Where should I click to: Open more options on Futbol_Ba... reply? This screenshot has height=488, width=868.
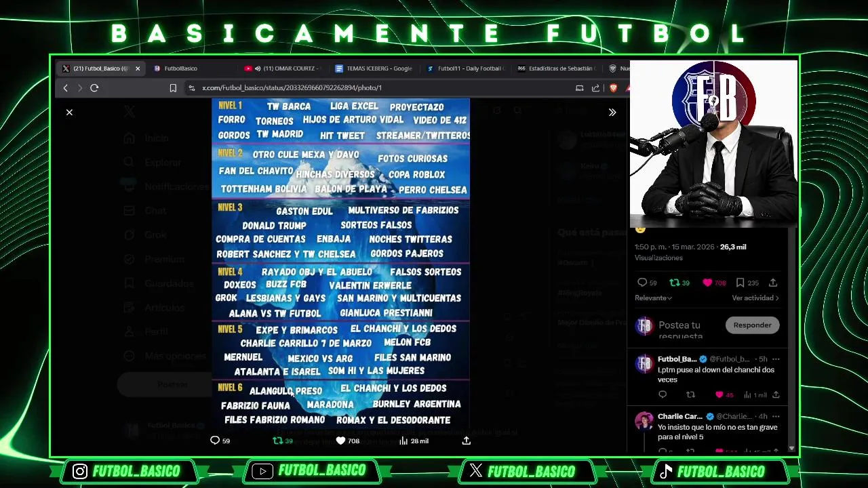pyautogui.click(x=776, y=359)
